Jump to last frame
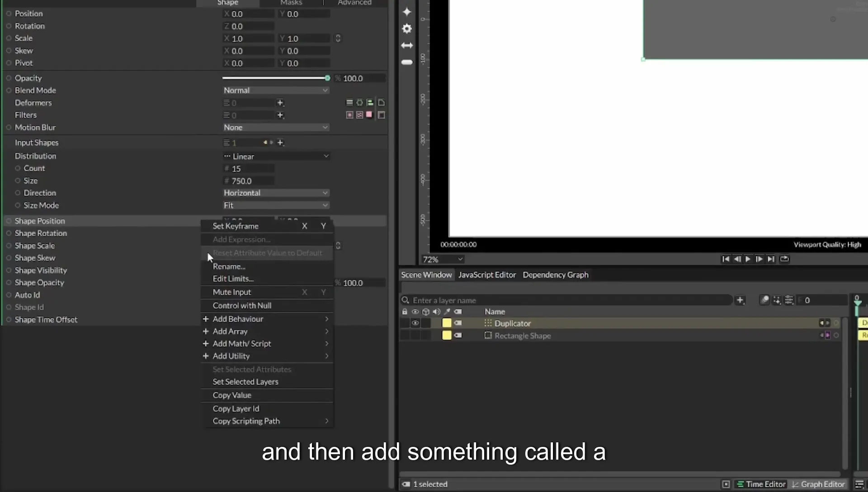Screen dimensions: 868x492 [771, 259]
